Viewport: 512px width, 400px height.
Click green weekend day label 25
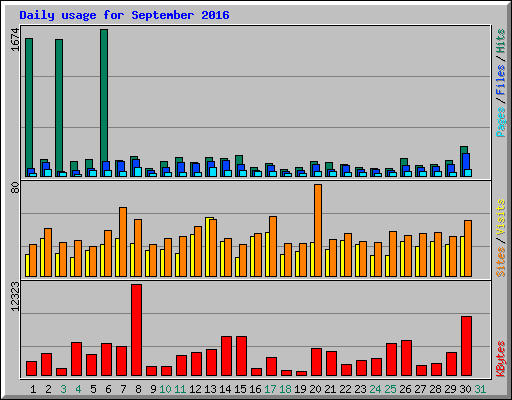click(390, 389)
